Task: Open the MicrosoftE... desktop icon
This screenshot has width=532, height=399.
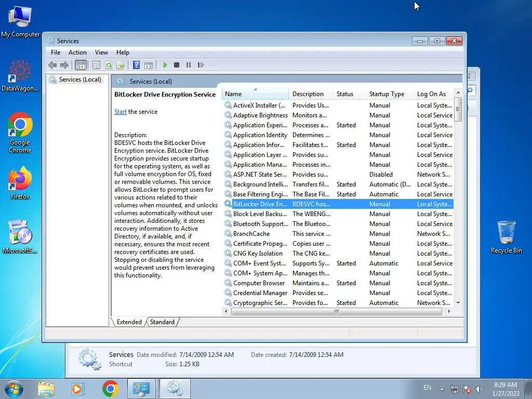Action: click(20, 237)
